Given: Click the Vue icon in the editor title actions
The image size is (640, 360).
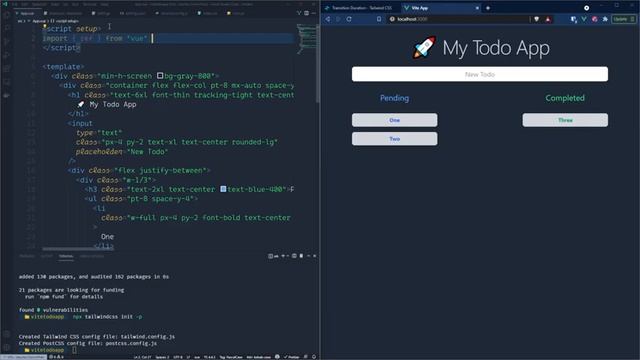Looking at the screenshot, I should coord(299,13).
